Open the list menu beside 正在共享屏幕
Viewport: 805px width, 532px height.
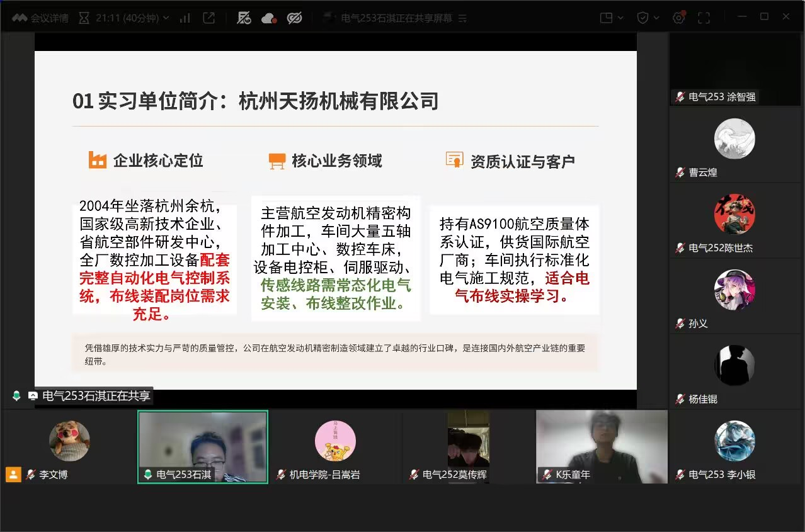tap(462, 18)
